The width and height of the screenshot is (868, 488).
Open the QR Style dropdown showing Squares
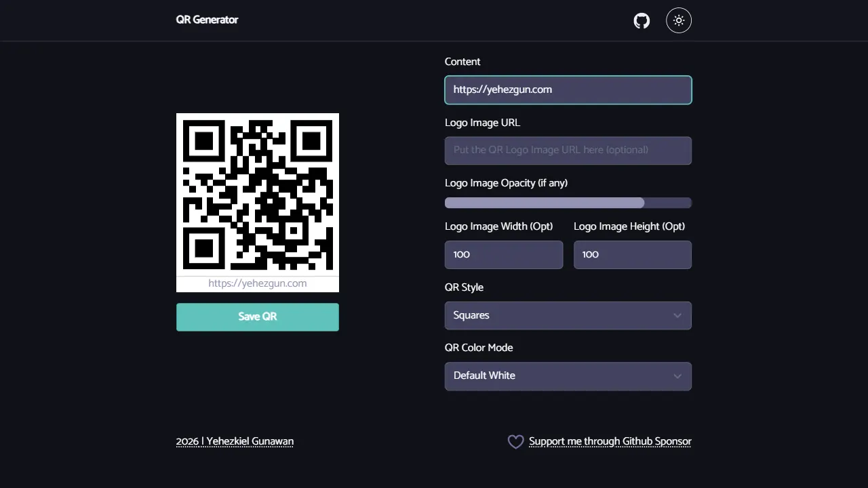[x=568, y=316]
